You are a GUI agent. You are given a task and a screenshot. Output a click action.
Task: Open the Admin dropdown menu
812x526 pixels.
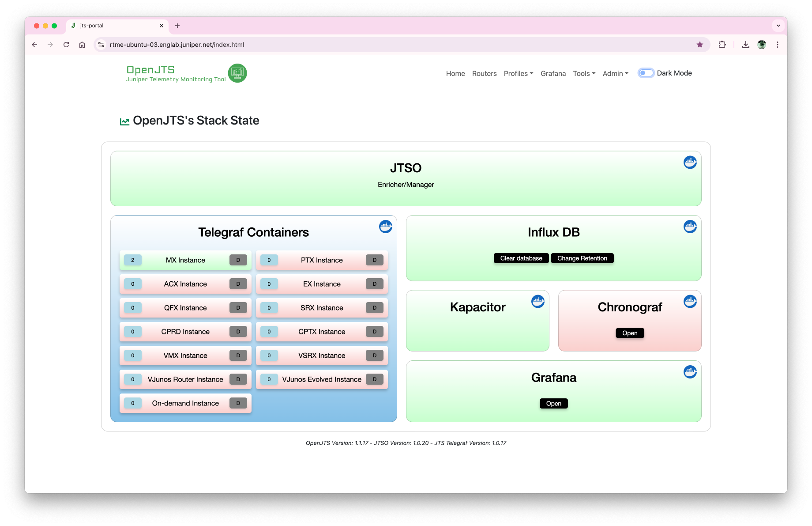(615, 74)
